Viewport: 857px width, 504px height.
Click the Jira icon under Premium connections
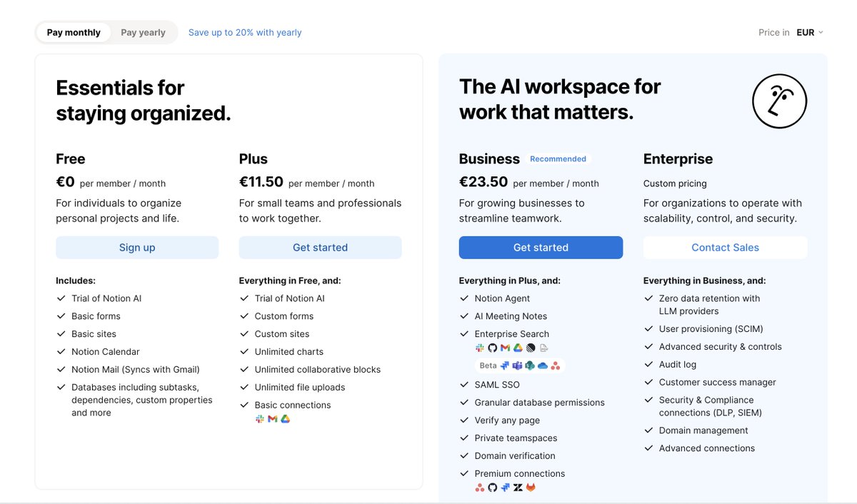[505, 488]
